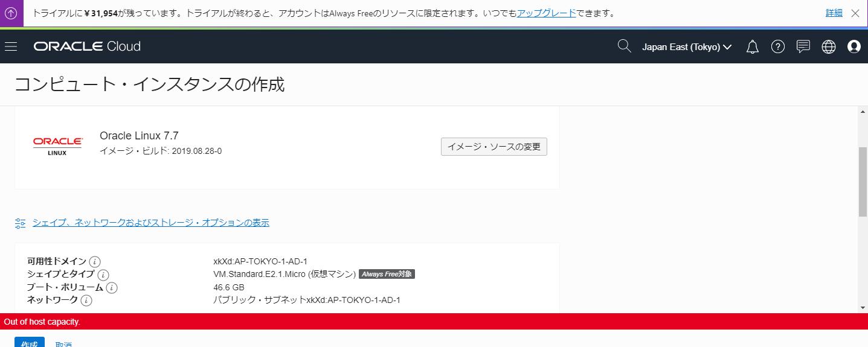Viewport: 868px width, 347px height.
Task: Open the help question mark icon
Action: pos(778,46)
